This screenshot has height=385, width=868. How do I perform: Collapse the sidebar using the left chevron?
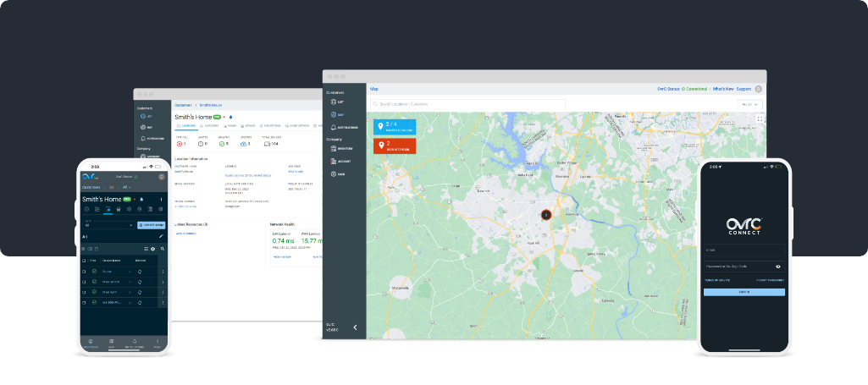click(355, 327)
